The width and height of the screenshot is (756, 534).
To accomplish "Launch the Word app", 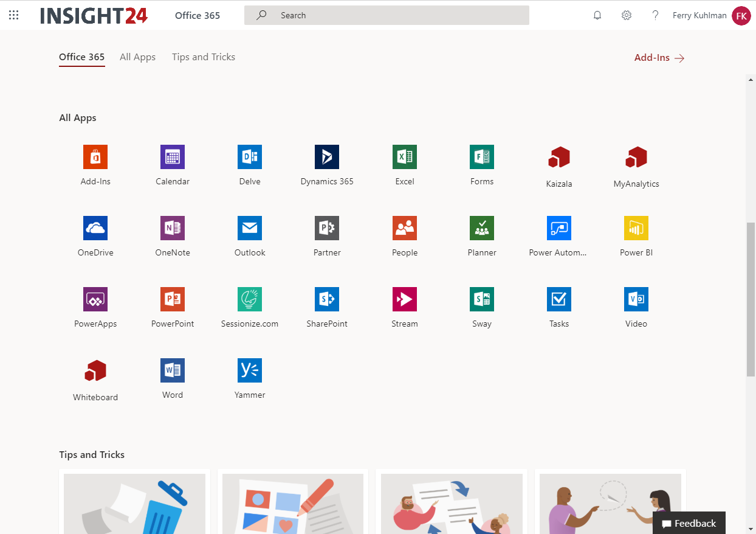I will pos(173,370).
